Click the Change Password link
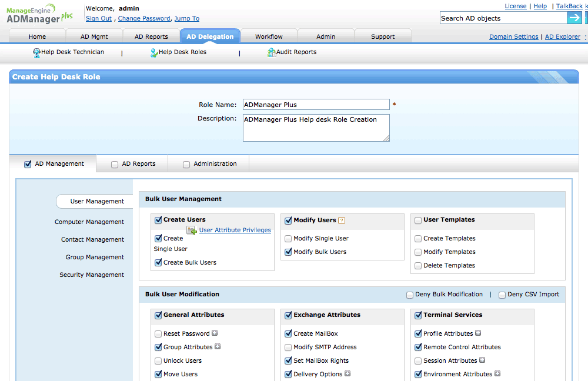 (x=145, y=18)
